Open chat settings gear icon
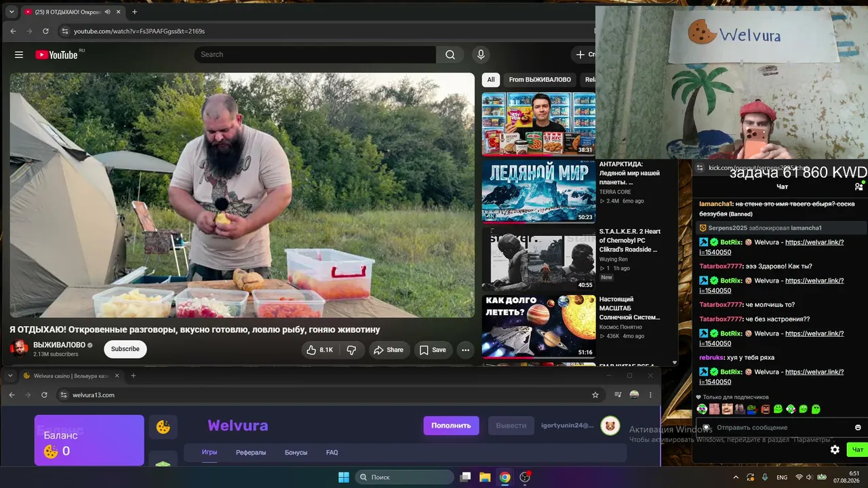868x488 pixels. [835, 450]
